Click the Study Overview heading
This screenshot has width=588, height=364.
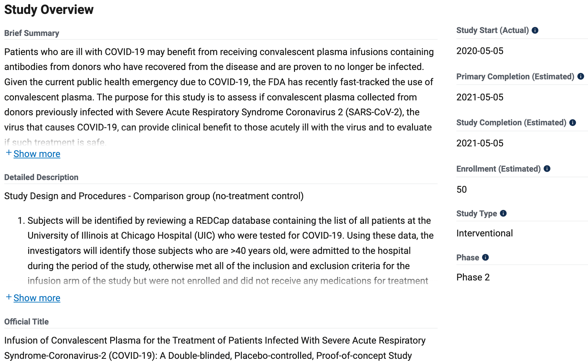[49, 9]
